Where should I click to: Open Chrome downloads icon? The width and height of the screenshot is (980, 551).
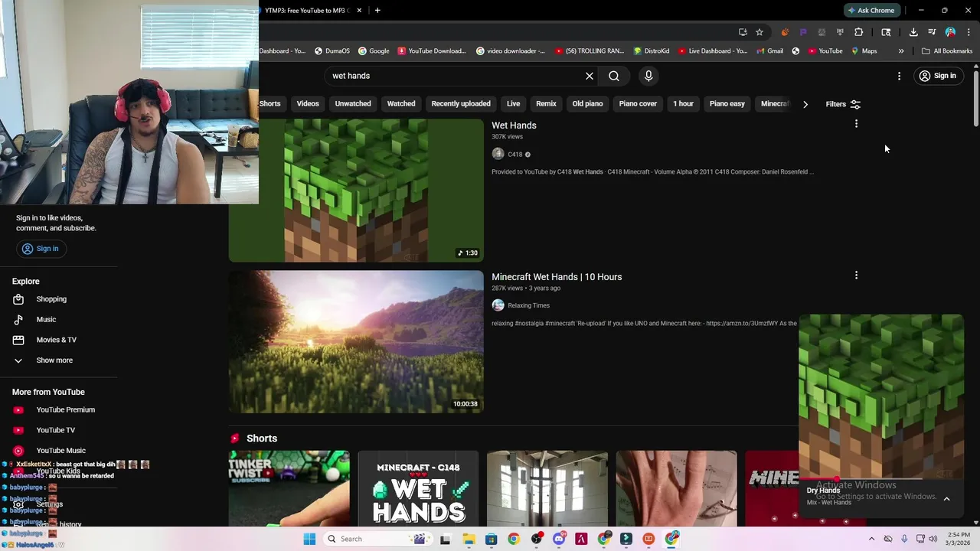click(913, 32)
